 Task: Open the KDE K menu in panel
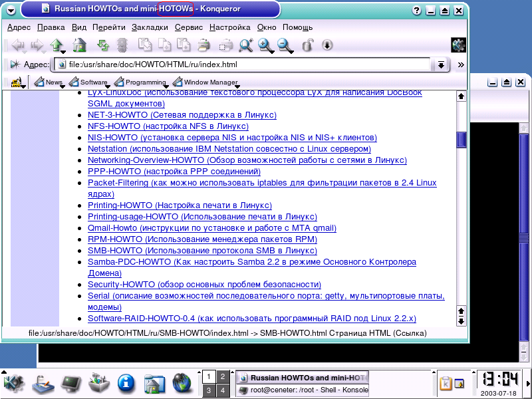13,384
